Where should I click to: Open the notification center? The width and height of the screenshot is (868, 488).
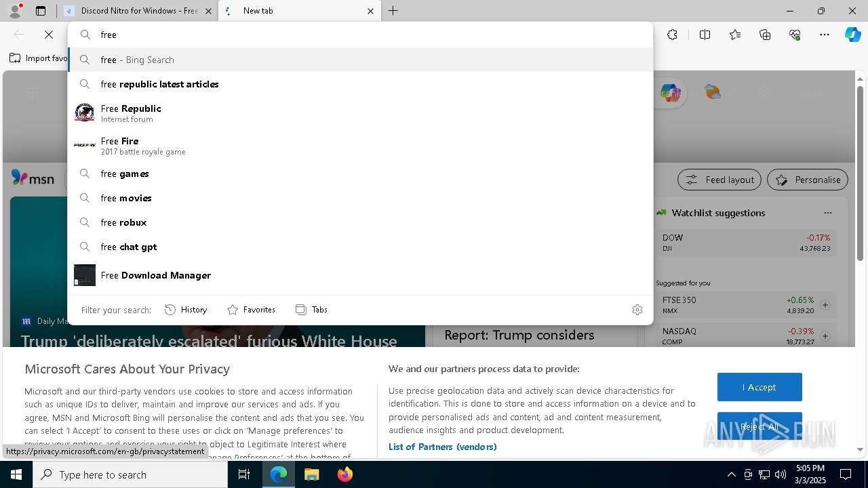(x=846, y=474)
